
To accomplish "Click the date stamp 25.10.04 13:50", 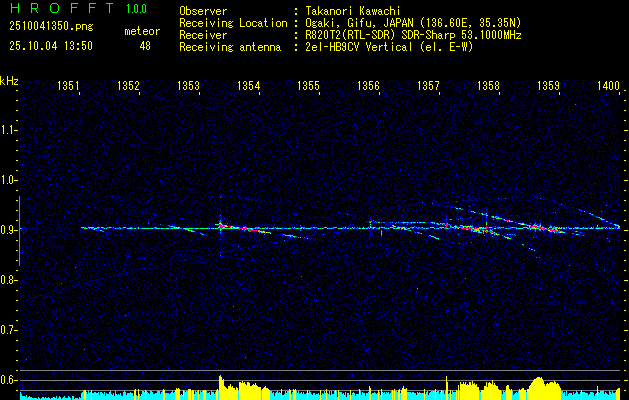I will pyautogui.click(x=51, y=46).
